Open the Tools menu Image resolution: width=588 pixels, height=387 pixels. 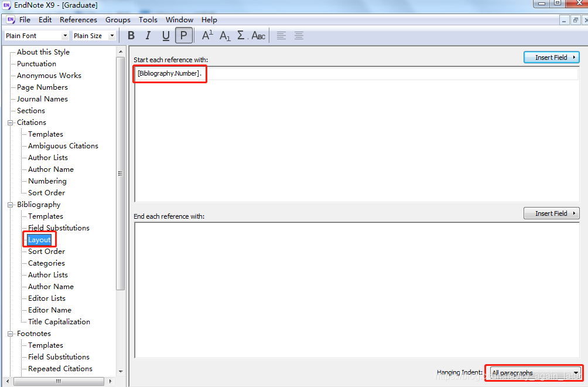[x=148, y=19]
